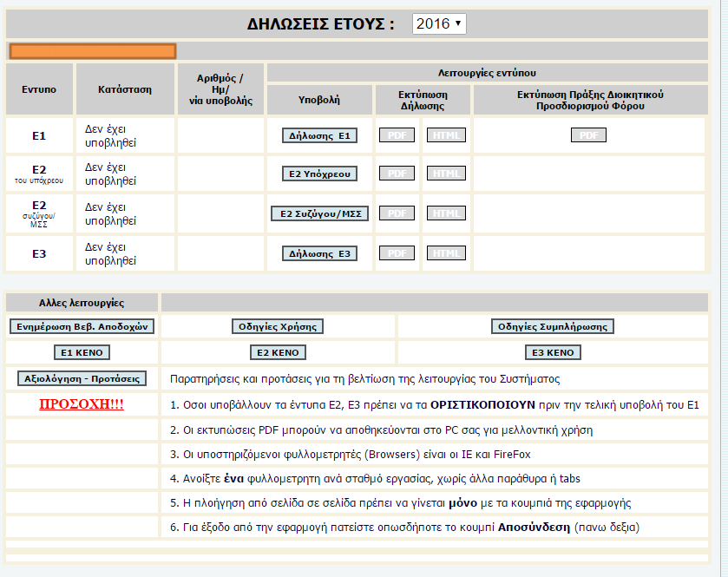Click the Αξιολόγηση - Προτάσεις button
This screenshot has height=577, width=728.
pyautogui.click(x=82, y=378)
